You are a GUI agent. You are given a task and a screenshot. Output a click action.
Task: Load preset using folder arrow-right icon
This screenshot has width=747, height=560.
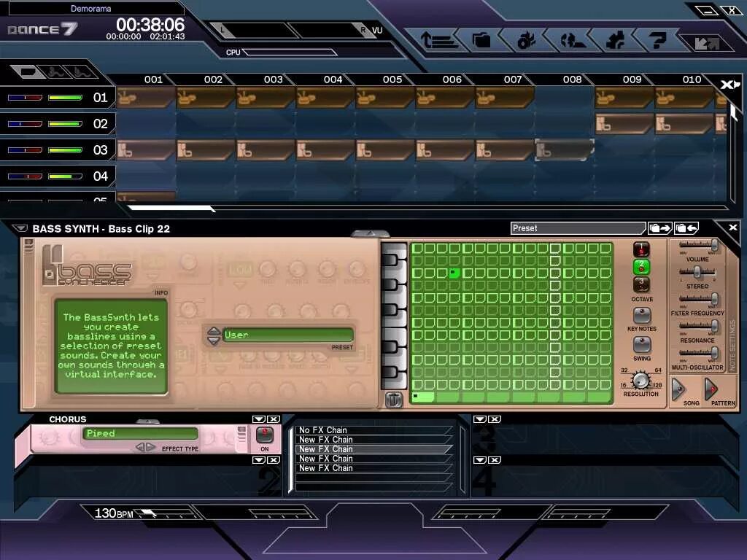coord(659,228)
